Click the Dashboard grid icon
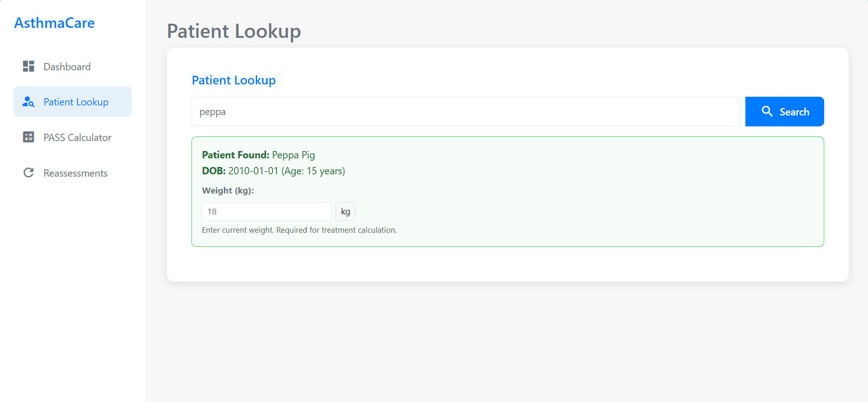The width and height of the screenshot is (868, 402). [29, 67]
